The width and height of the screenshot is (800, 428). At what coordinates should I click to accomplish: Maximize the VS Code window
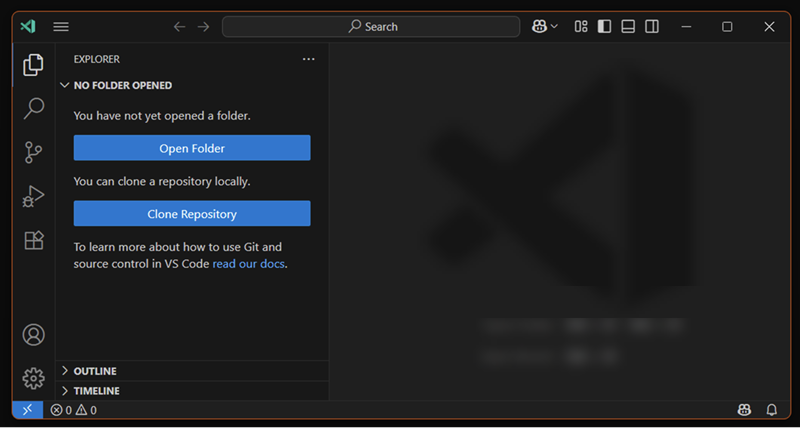(728, 27)
